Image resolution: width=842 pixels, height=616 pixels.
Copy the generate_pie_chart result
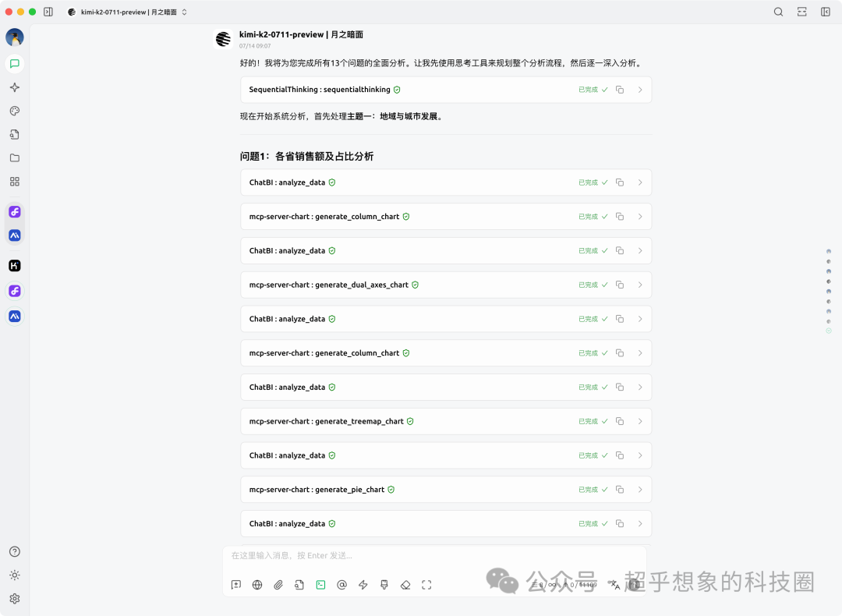point(620,489)
